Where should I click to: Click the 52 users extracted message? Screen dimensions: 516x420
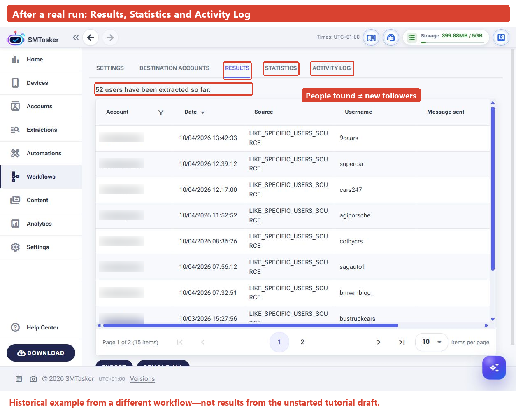[x=153, y=89]
